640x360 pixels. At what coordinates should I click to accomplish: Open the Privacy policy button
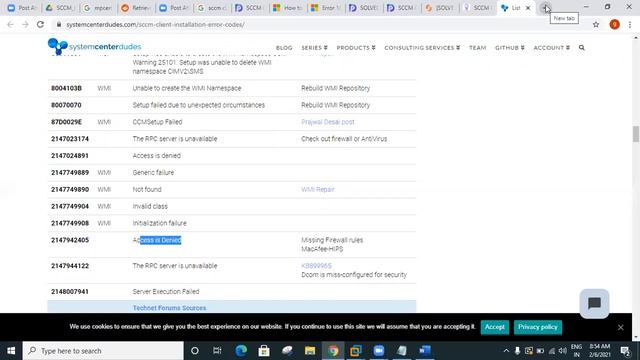pos(538,327)
